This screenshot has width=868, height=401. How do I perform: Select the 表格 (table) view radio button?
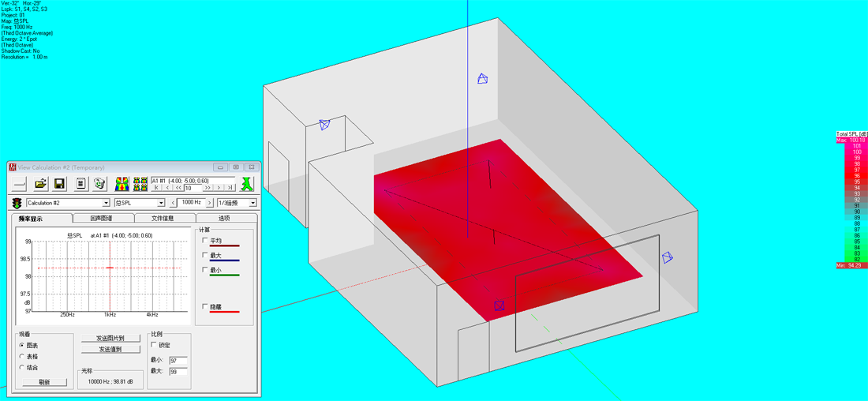click(21, 356)
